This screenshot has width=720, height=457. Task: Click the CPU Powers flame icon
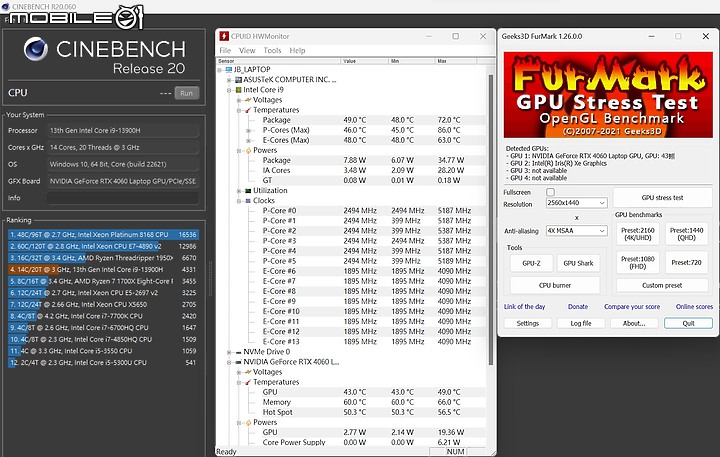(x=248, y=150)
